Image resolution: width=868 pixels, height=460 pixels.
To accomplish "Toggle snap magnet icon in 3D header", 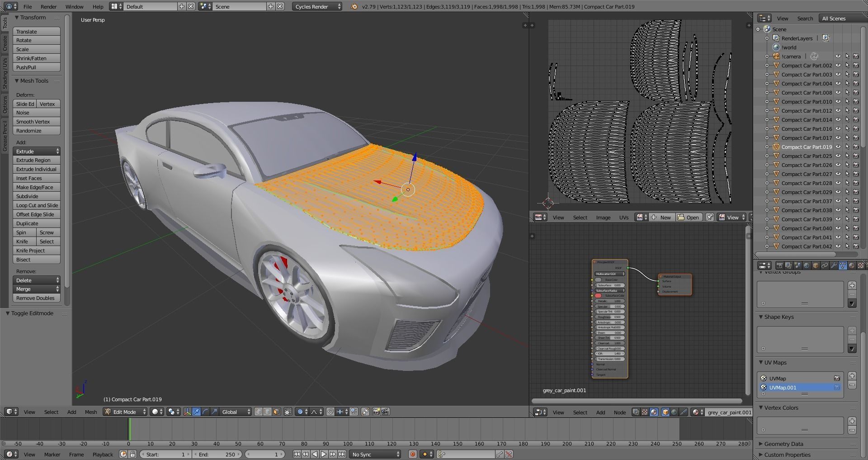I will pyautogui.click(x=330, y=412).
